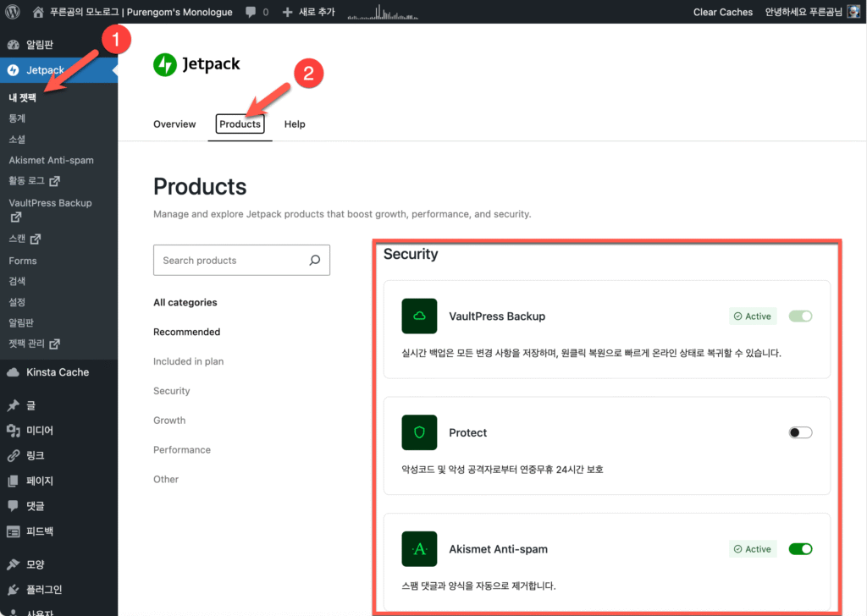Click the Protect product title
Viewport: 867px width, 616px height.
tap(467, 433)
